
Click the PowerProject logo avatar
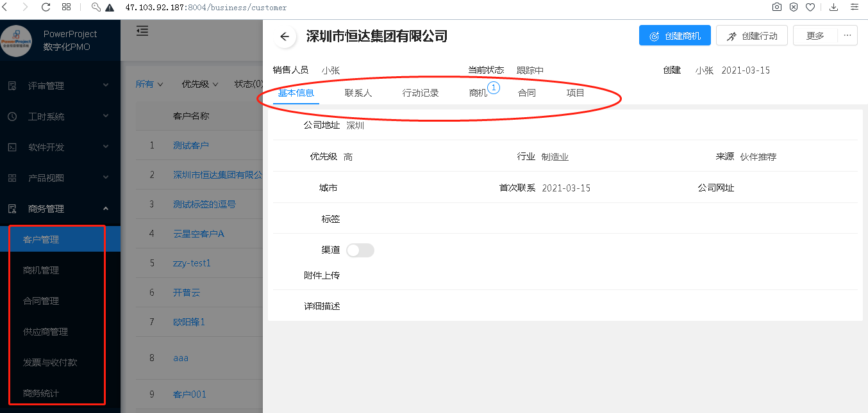click(17, 40)
